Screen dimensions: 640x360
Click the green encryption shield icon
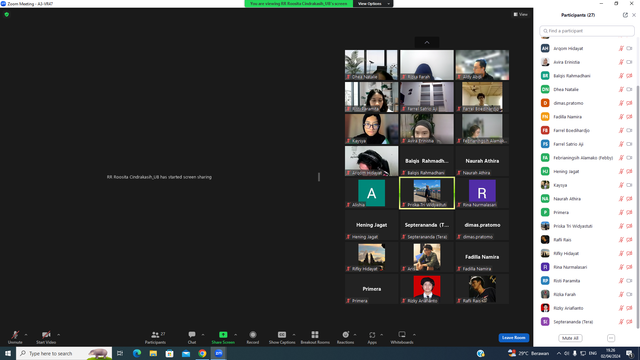(7, 14)
